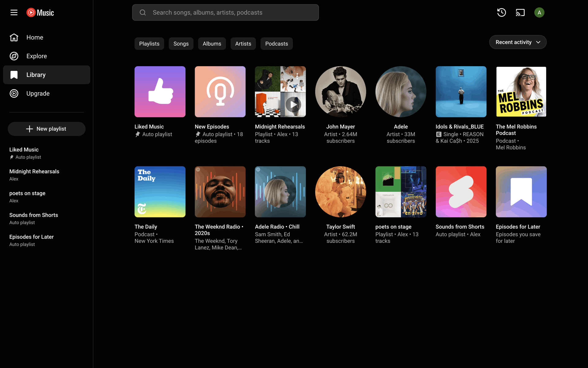Click Idols & Rivals_BLUE title text

pyautogui.click(x=460, y=127)
